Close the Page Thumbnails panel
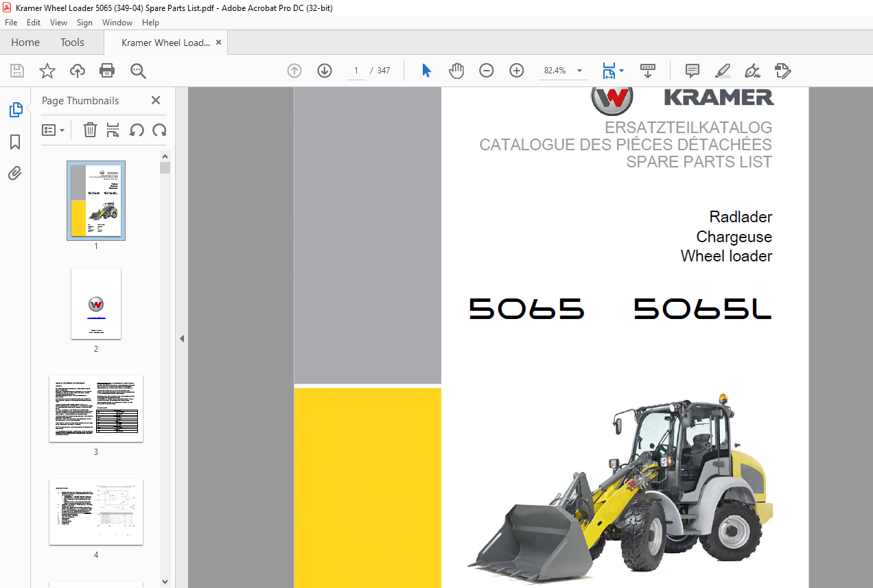 (x=156, y=101)
